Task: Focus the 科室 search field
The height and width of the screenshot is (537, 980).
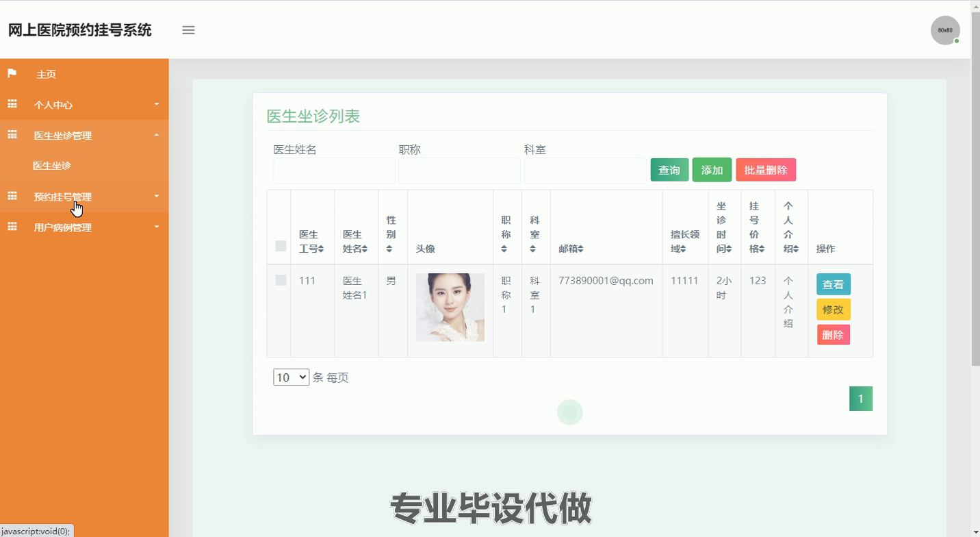Action: tap(585, 171)
